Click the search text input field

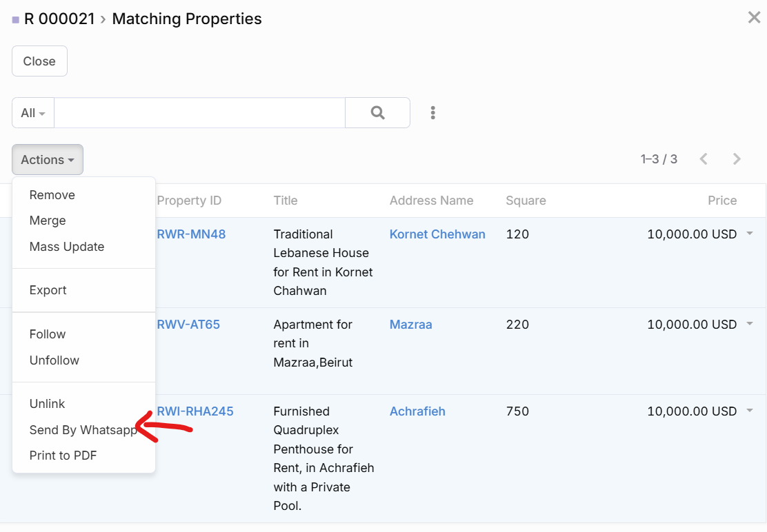pyautogui.click(x=199, y=113)
